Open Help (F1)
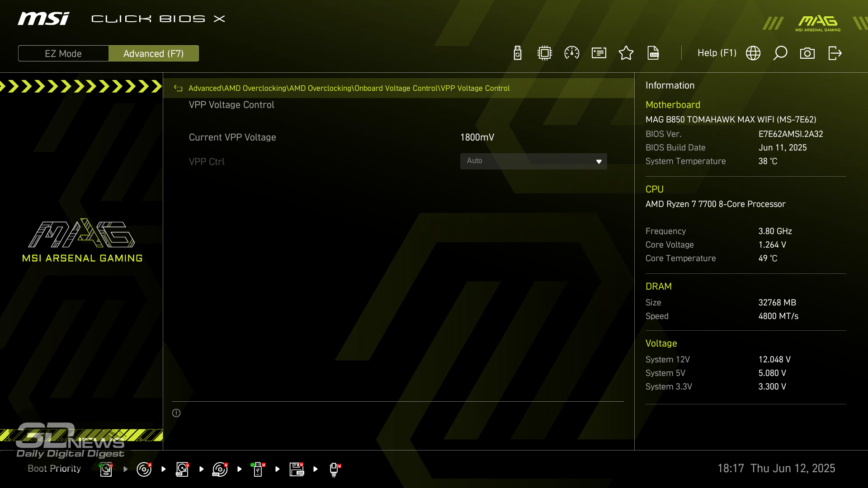 (x=717, y=53)
